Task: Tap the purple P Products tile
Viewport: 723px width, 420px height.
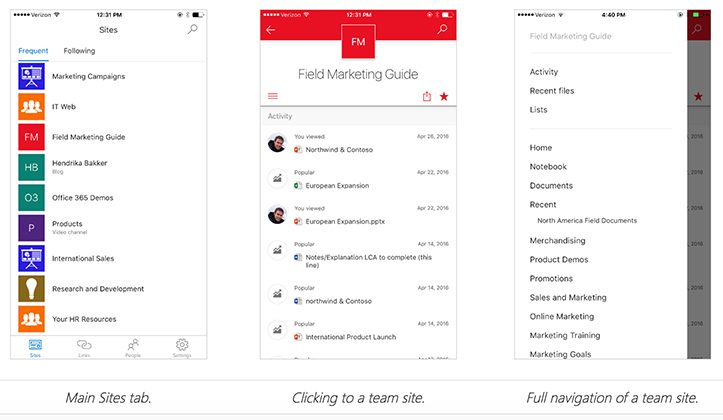Action: [31, 228]
